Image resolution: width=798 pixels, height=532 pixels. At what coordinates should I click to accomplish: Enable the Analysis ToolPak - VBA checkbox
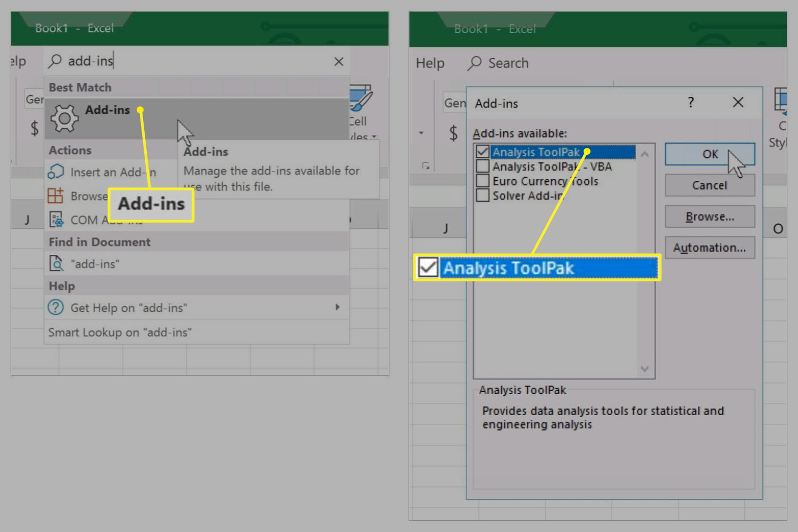pos(483,167)
